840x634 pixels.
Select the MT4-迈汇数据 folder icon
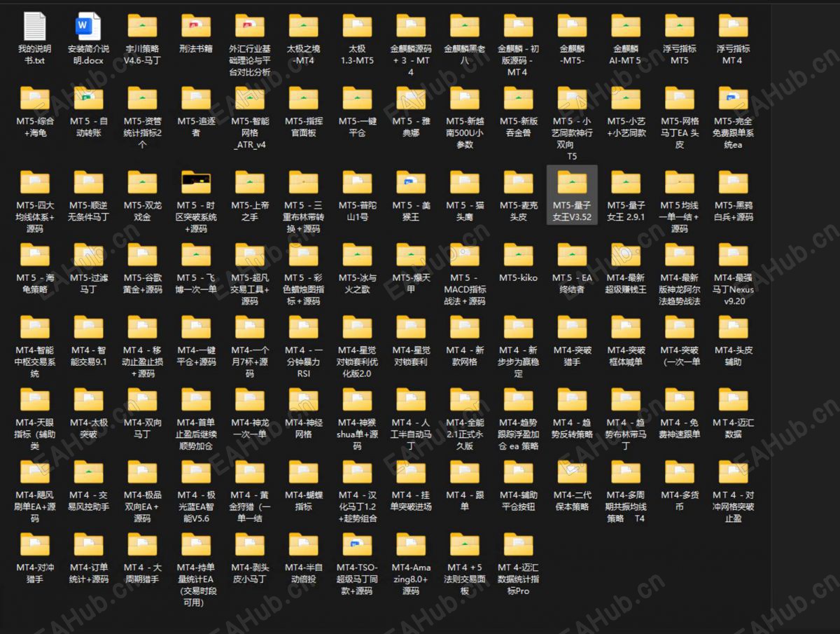tap(733, 399)
